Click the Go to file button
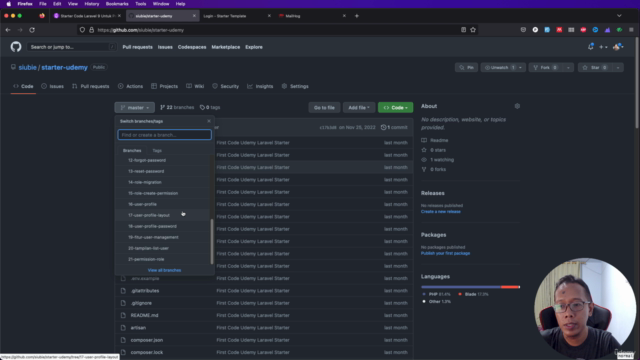Image resolution: width=640 pixels, height=360 pixels. (324, 107)
